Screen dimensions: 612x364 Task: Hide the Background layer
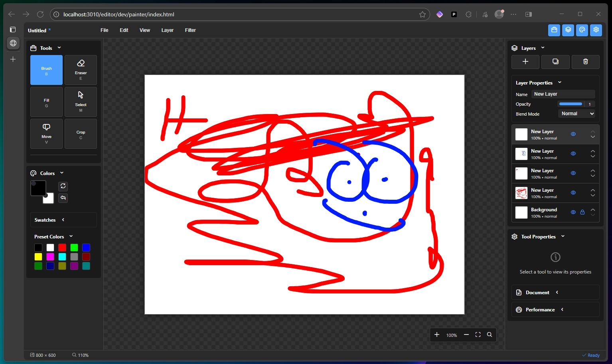tap(573, 212)
